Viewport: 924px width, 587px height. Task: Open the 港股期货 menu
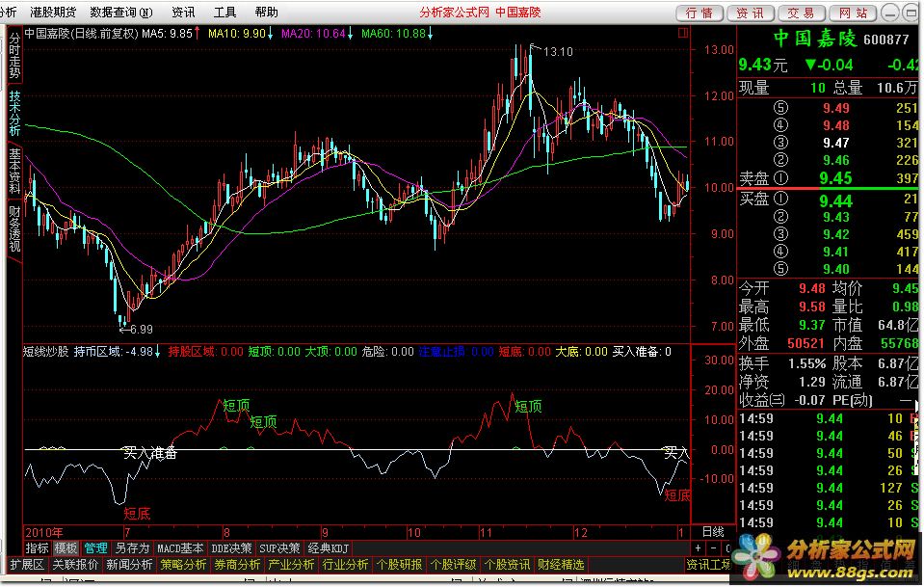pos(54,12)
